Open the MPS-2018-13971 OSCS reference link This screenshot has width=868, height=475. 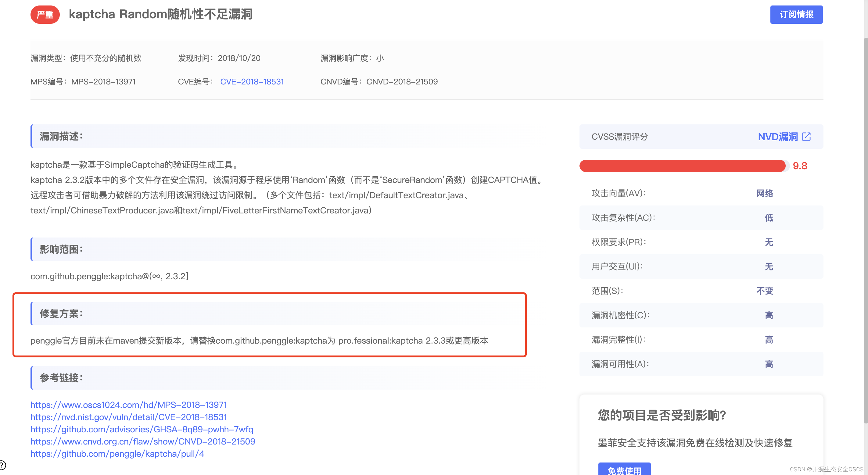(128, 405)
